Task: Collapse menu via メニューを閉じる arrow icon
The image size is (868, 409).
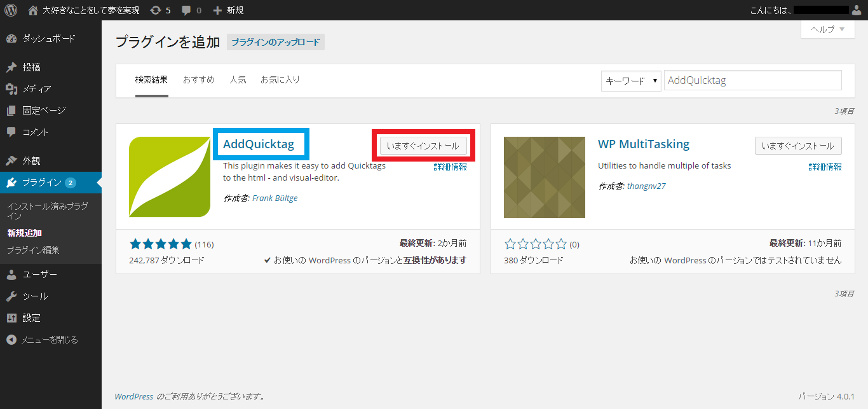Action: tap(11, 340)
